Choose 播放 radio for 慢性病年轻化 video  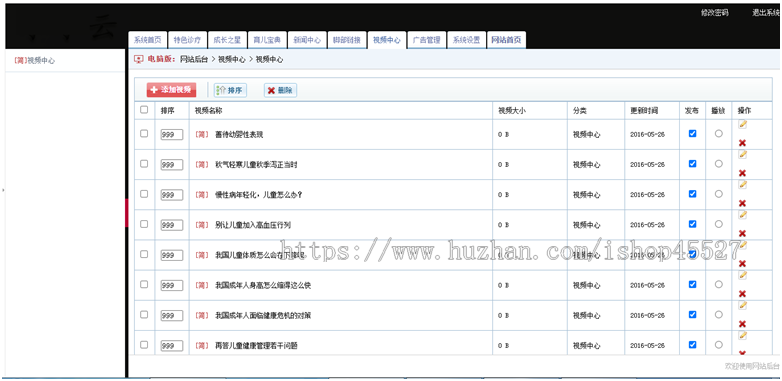(719, 194)
